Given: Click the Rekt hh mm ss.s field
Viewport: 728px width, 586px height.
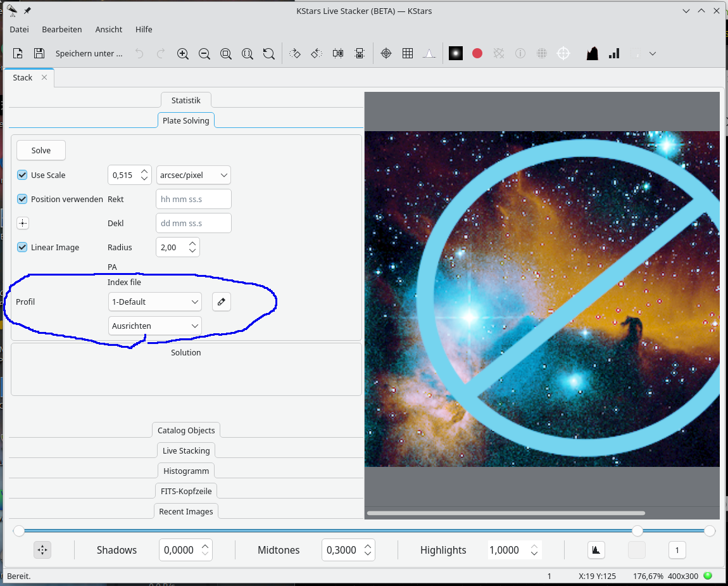Looking at the screenshot, I should click(194, 199).
